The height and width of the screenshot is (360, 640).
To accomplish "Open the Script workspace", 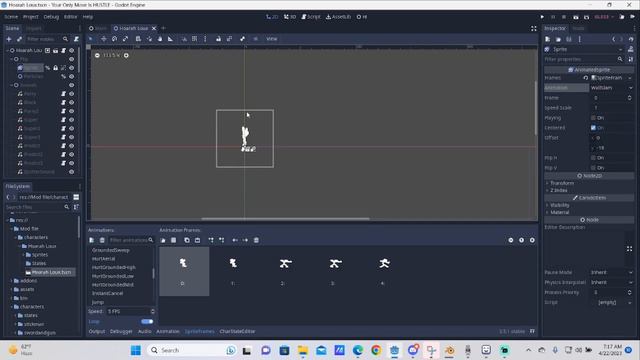I will tap(311, 17).
